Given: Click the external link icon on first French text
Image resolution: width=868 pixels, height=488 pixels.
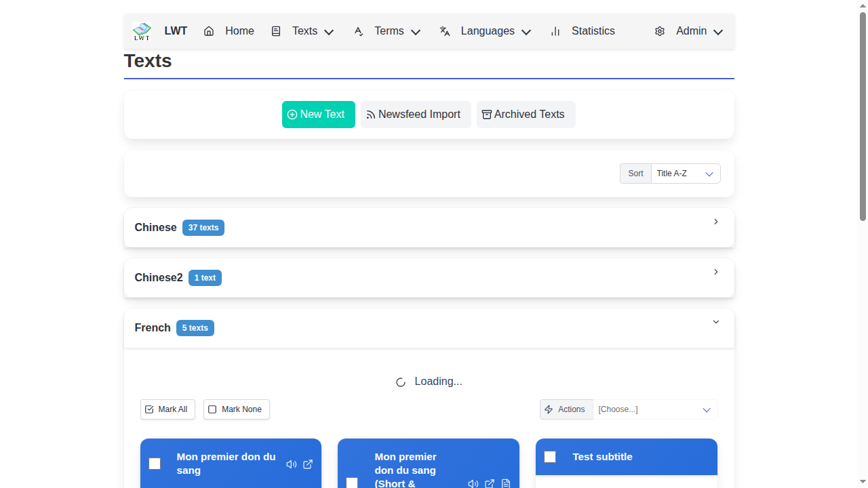Looking at the screenshot, I should coord(308,464).
